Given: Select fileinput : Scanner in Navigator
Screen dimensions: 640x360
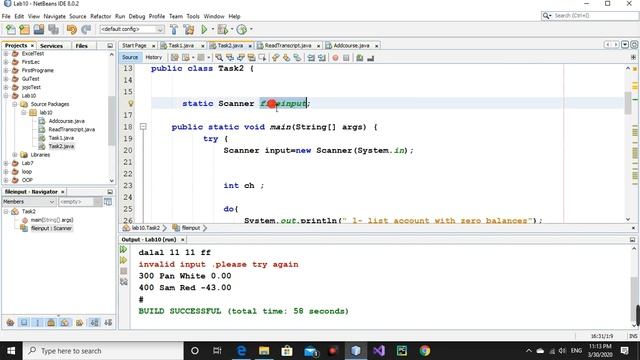Looking at the screenshot, I should coord(51,228).
